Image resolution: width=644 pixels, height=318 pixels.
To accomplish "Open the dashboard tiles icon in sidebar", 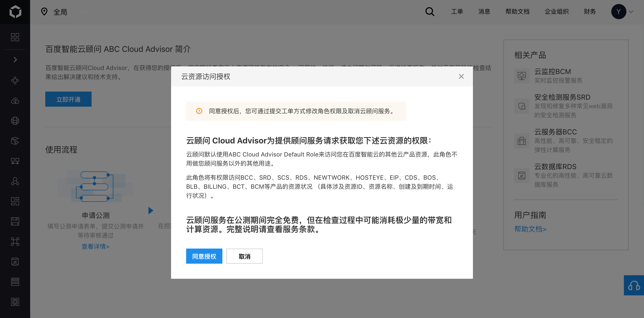I will pyautogui.click(x=15, y=201).
